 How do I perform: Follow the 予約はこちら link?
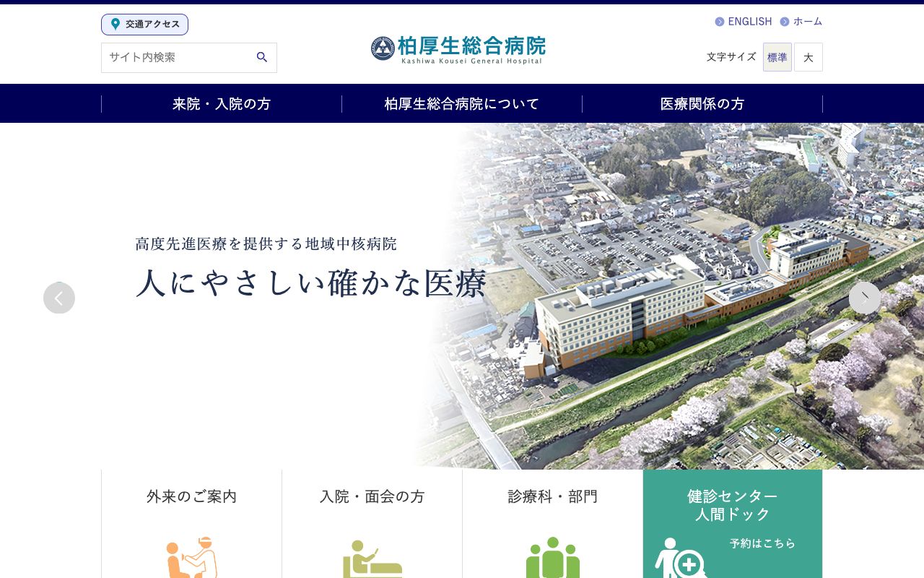pos(763,543)
